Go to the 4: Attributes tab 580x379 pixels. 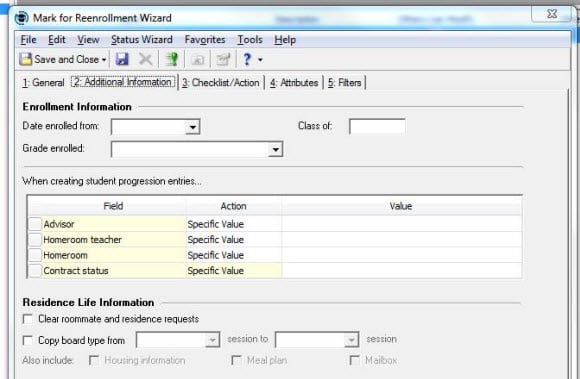tap(294, 82)
